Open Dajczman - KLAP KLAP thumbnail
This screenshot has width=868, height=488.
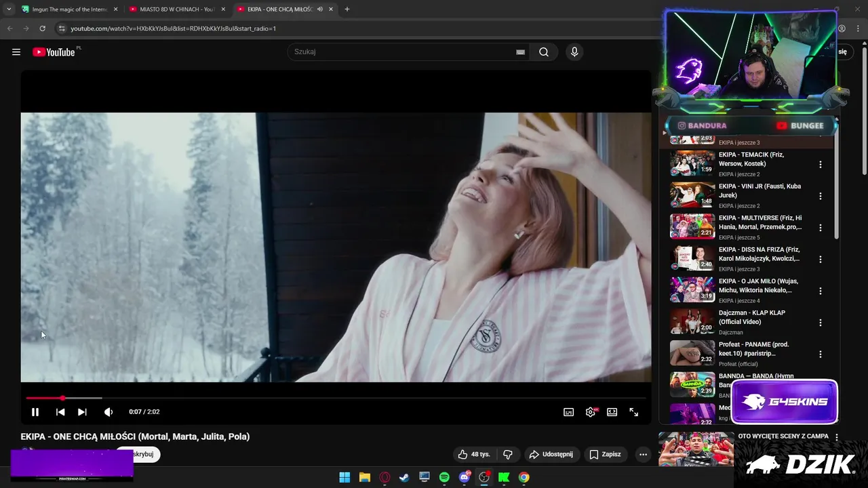pyautogui.click(x=692, y=322)
